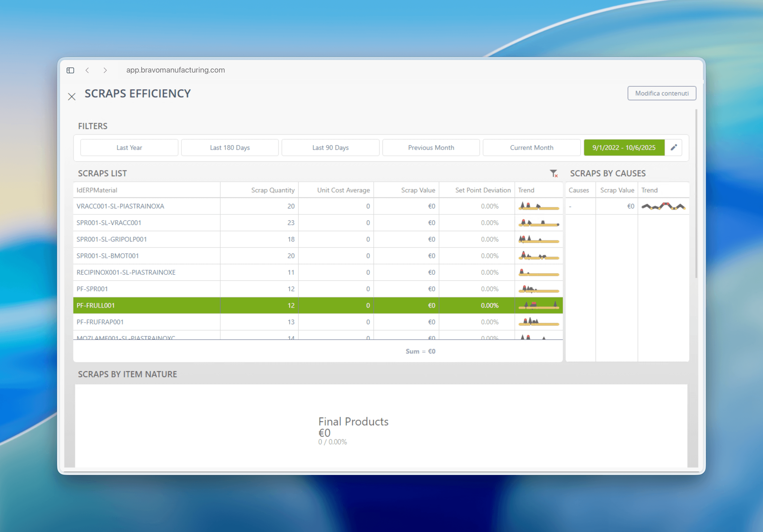Click the pencil edit date range icon
The image size is (763, 532).
point(673,148)
